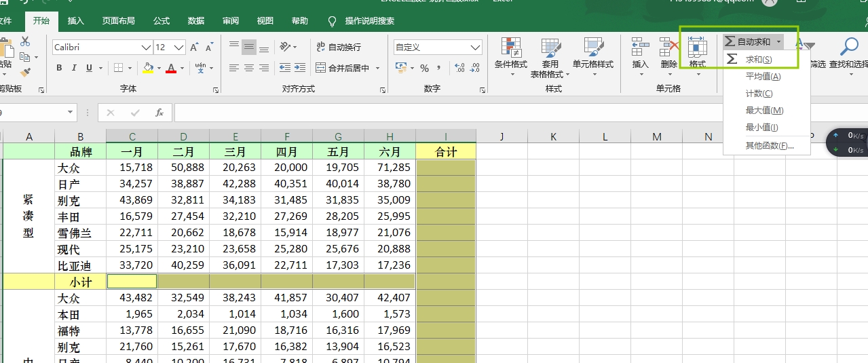Screen dimensions: 868x363
Task: Switch to the 视图 tab
Action: coord(265,21)
